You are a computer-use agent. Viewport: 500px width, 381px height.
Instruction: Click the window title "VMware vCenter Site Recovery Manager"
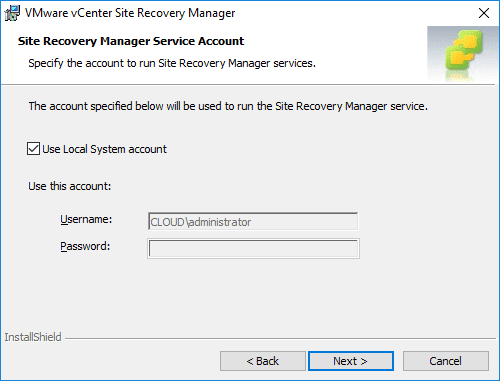click(130, 13)
